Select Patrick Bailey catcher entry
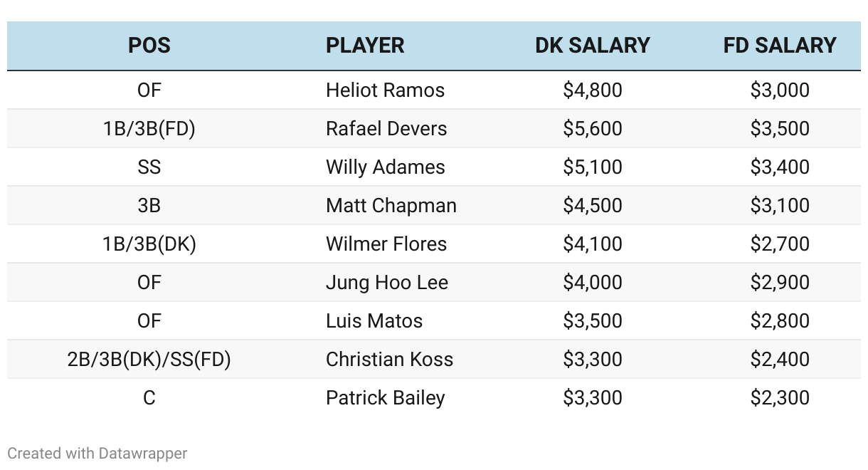This screenshot has height=470, width=868. [x=386, y=398]
